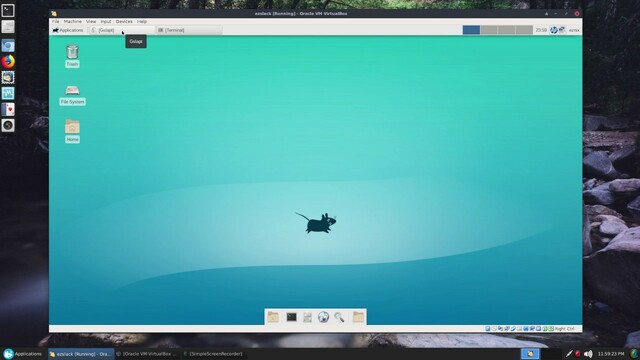Open the VirtualBox View menu

point(91,22)
